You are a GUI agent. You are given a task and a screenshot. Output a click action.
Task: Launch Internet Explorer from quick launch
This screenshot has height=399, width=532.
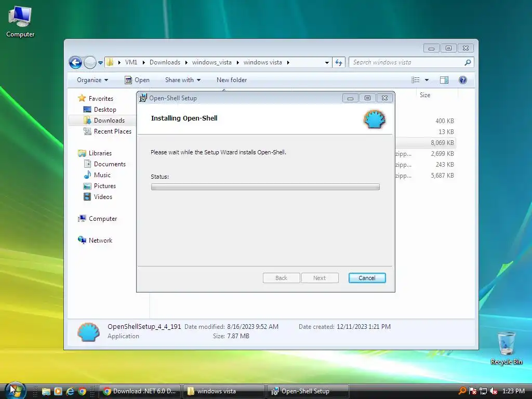(70, 392)
